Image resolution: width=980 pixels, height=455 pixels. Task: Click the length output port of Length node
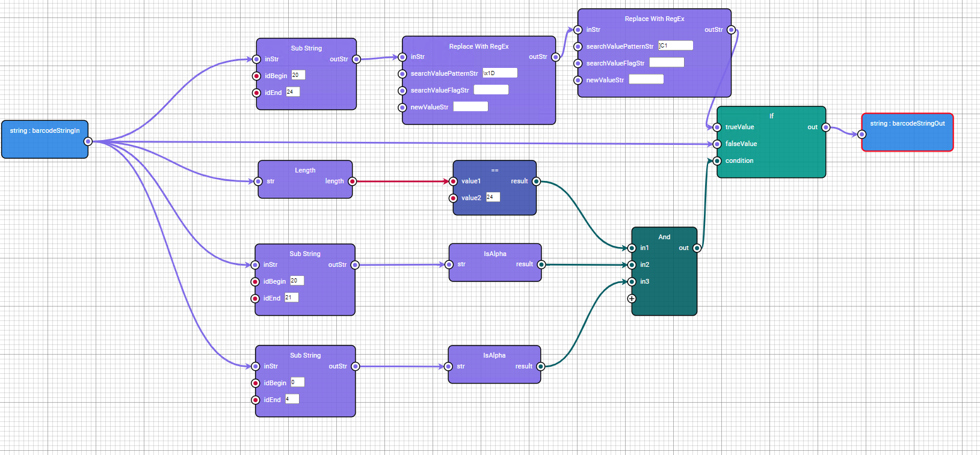click(x=353, y=182)
